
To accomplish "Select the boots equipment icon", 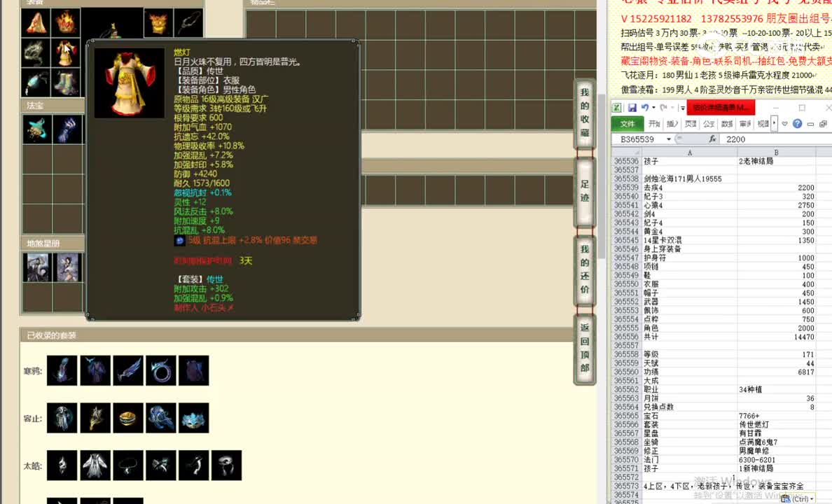I will coord(67,83).
